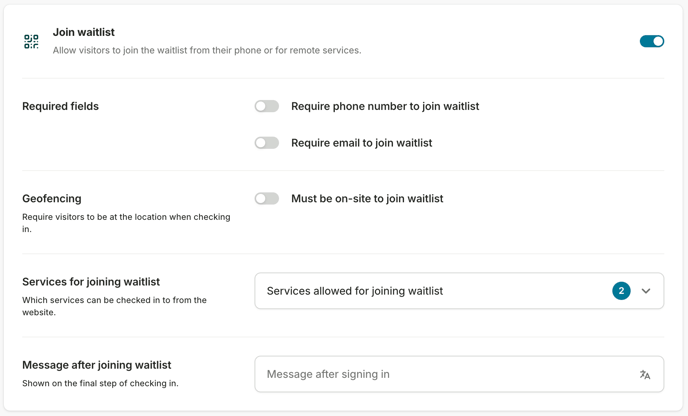Turn on Require email to join waitlist
The height and width of the screenshot is (416, 688).
pos(266,143)
